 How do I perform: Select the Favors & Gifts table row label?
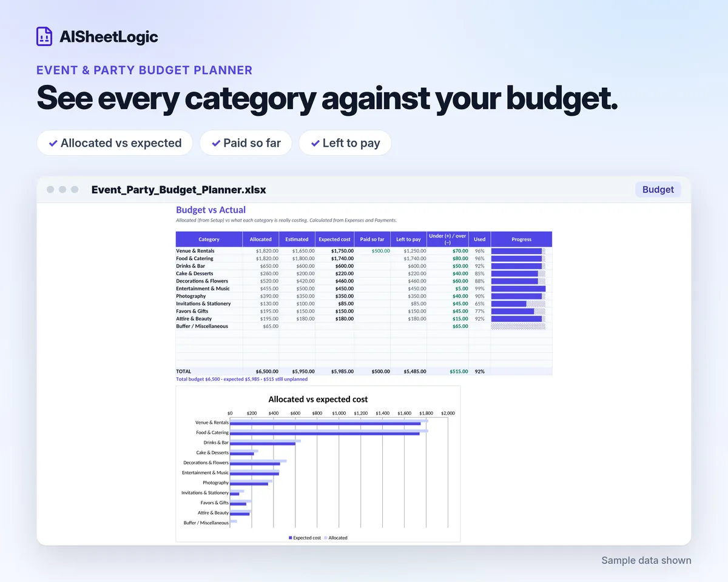(192, 311)
